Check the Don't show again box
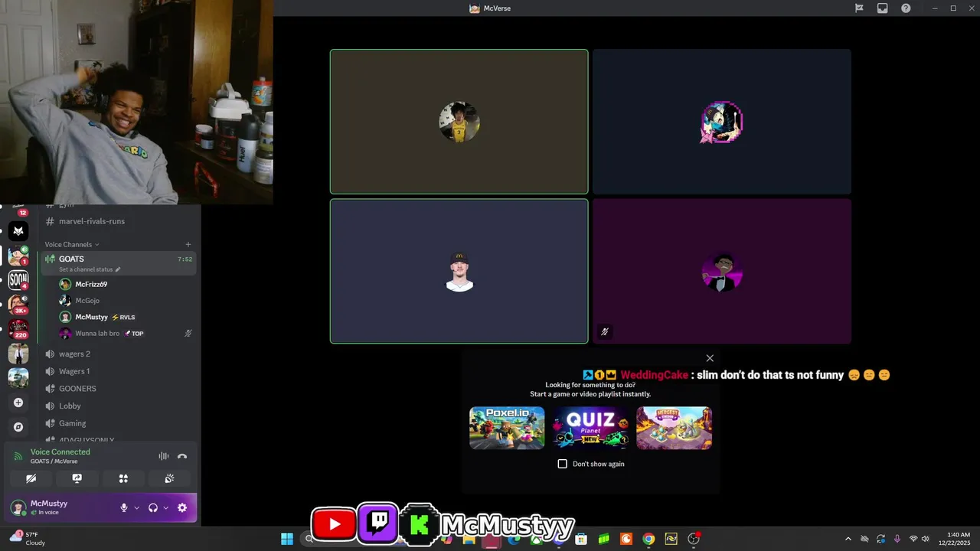This screenshot has height=551, width=980. click(x=563, y=464)
